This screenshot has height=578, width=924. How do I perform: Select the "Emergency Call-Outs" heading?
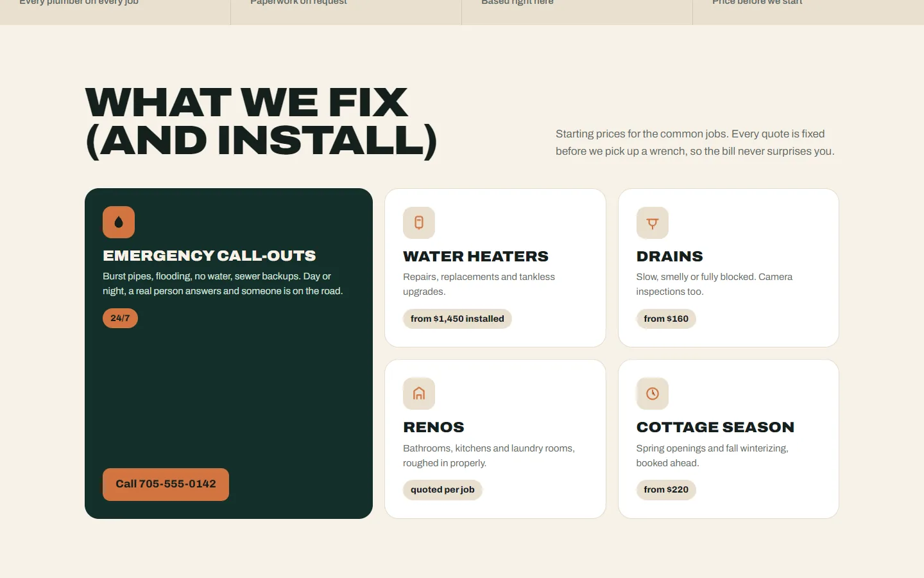[x=209, y=256]
